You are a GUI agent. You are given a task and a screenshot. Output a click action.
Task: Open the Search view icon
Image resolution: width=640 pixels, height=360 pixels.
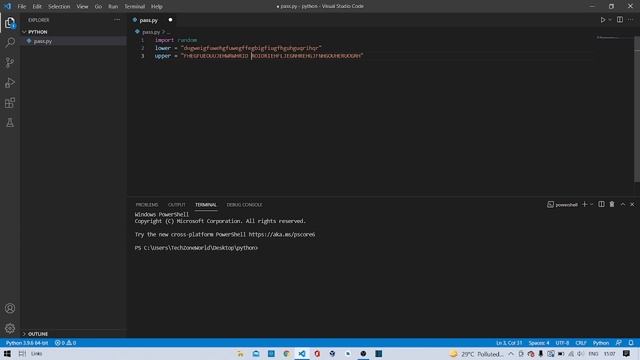(x=10, y=42)
